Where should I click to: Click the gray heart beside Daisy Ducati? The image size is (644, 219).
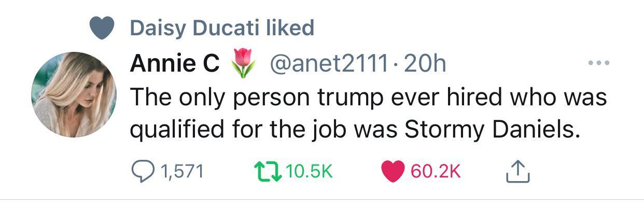(102, 28)
